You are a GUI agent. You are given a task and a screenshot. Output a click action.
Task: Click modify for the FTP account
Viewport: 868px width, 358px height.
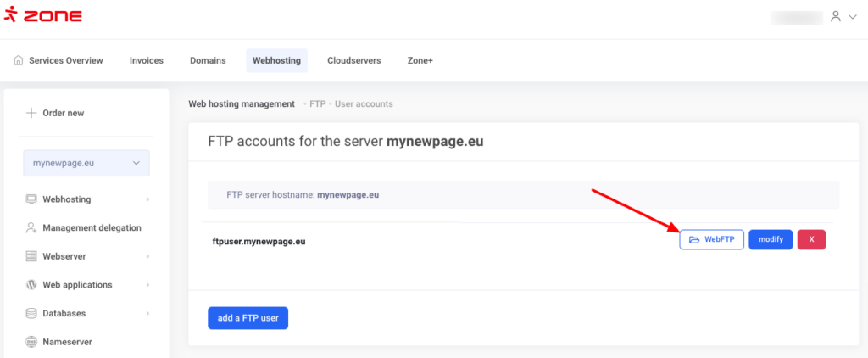(x=771, y=240)
